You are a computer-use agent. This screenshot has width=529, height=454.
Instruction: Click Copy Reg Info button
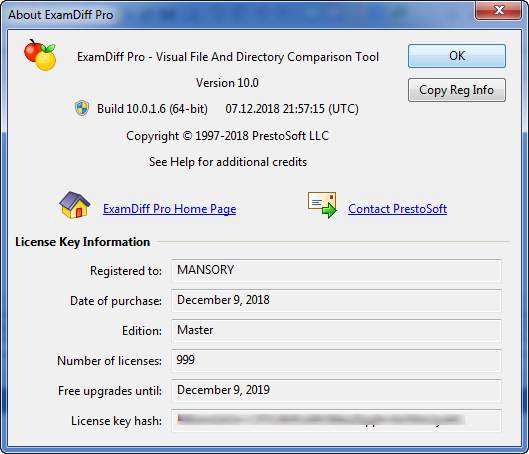pyautogui.click(x=457, y=90)
